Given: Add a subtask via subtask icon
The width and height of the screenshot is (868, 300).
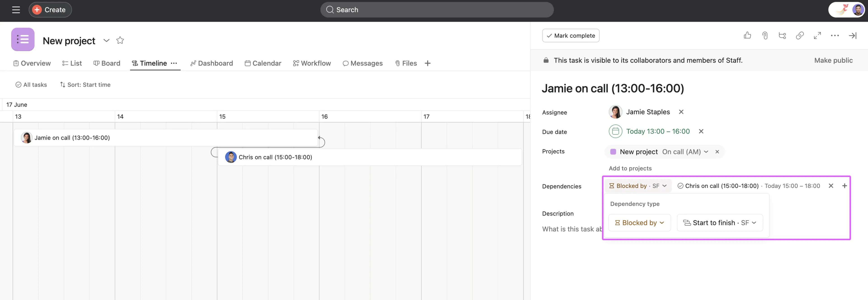Looking at the screenshot, I should (782, 35).
